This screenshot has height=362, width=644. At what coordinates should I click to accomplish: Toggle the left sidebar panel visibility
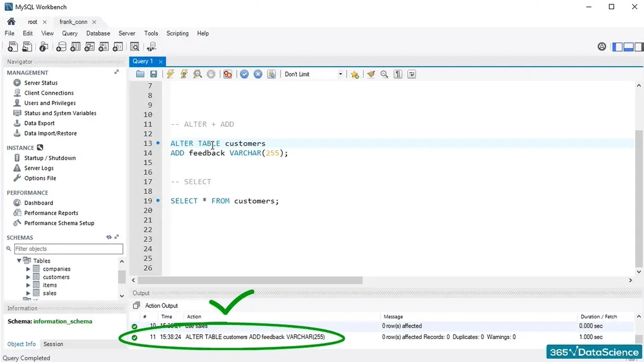[617, 47]
